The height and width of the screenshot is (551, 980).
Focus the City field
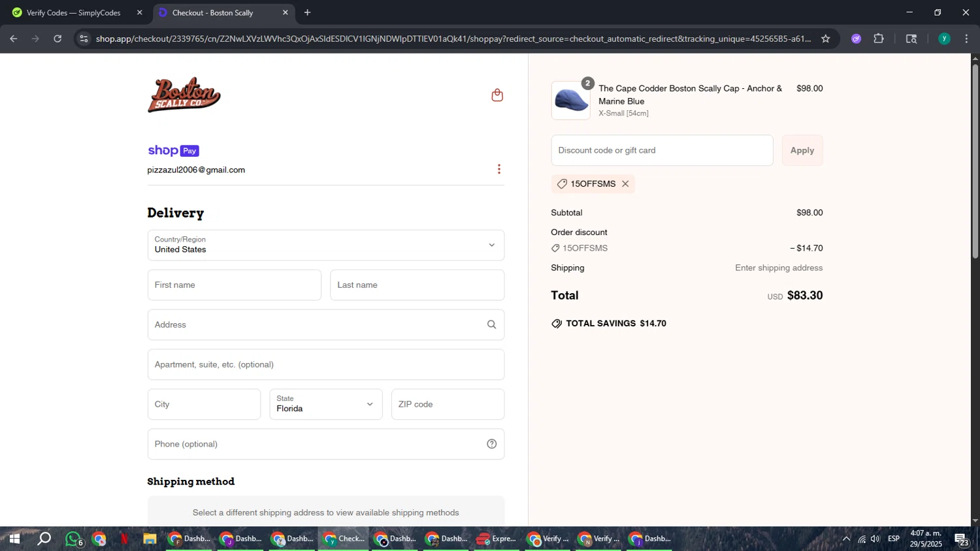[204, 404]
